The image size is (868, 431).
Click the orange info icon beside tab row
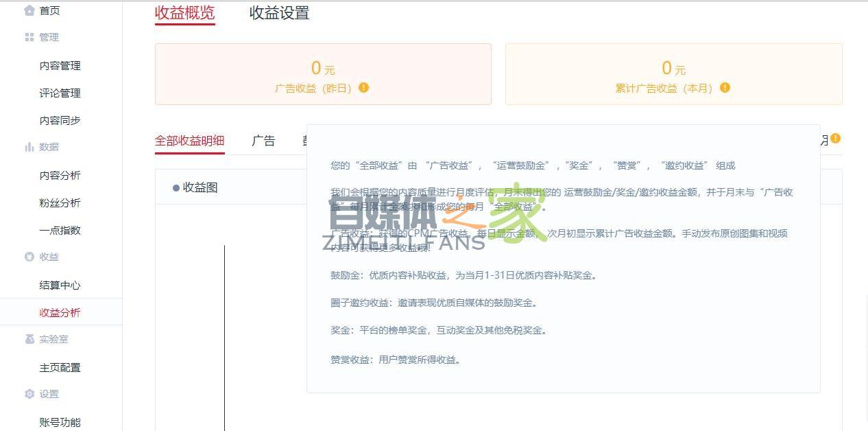point(835,139)
